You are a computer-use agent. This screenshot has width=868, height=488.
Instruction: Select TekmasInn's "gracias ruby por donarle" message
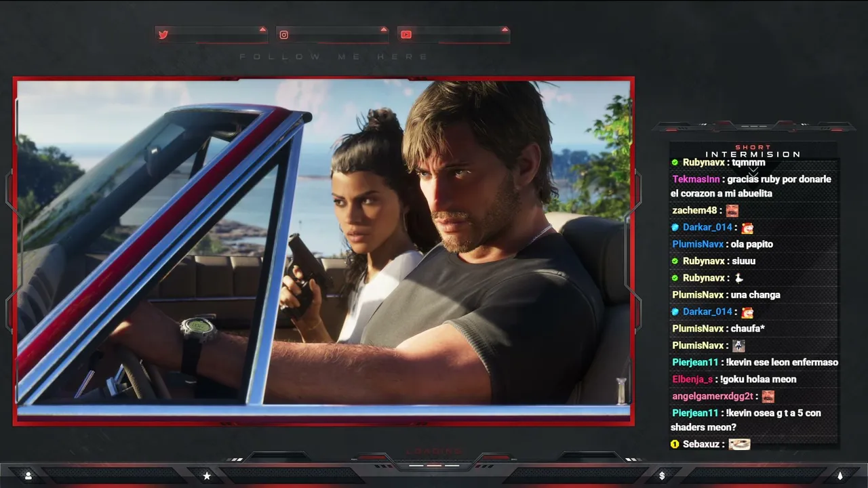click(751, 186)
